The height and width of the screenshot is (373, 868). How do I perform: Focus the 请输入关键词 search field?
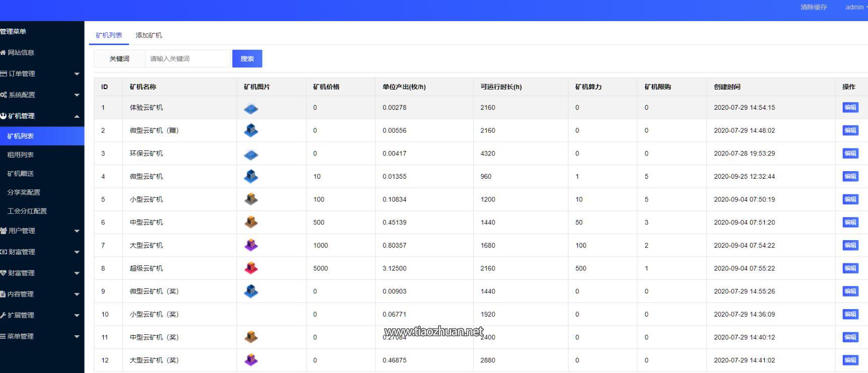(x=187, y=59)
